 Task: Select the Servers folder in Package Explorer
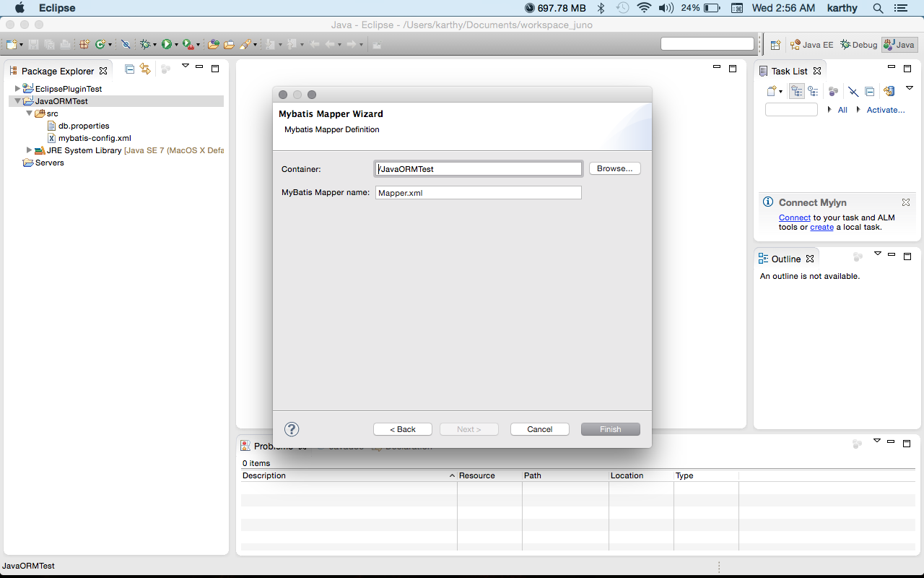43,163
